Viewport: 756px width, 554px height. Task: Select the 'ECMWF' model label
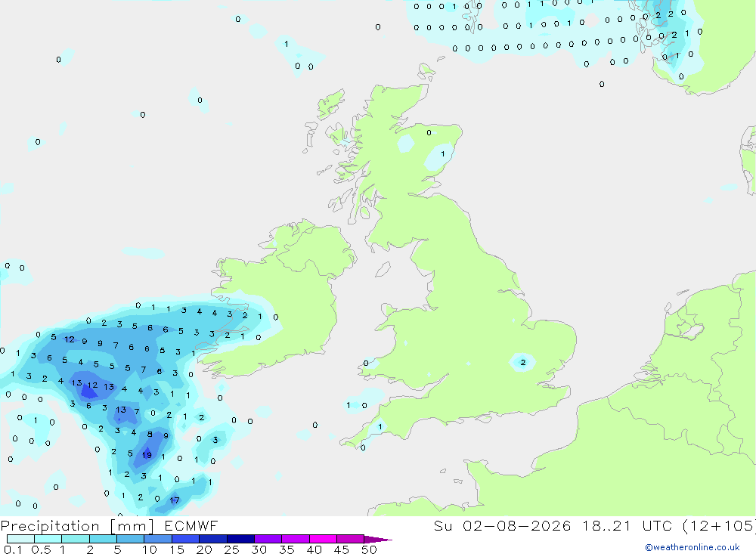tap(191, 525)
